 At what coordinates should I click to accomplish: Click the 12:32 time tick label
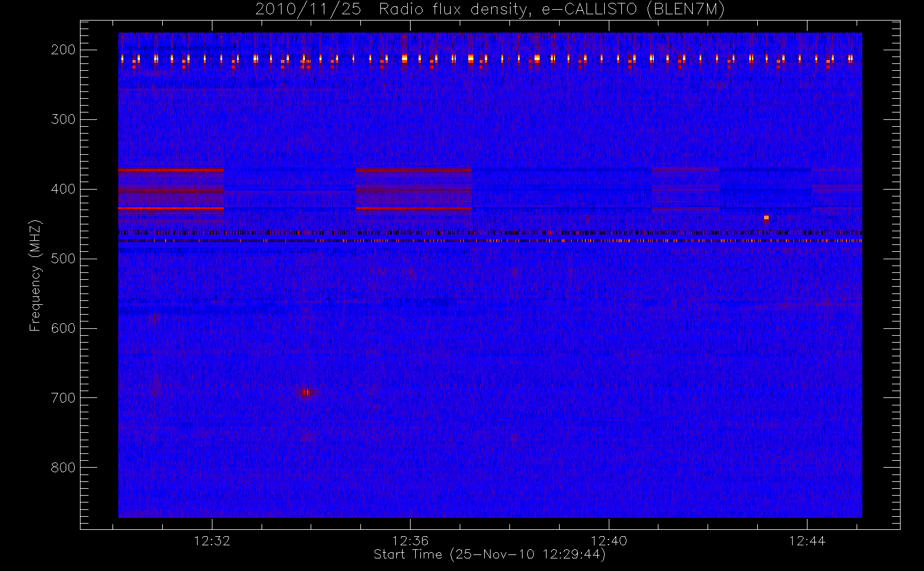click(x=212, y=541)
